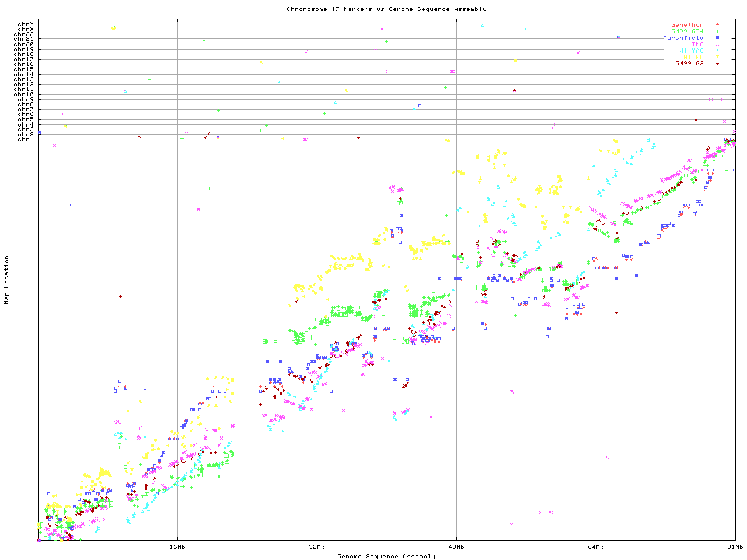Click the 16Mb x-axis tick label
Screen dimensions: 747x560
tap(177, 547)
